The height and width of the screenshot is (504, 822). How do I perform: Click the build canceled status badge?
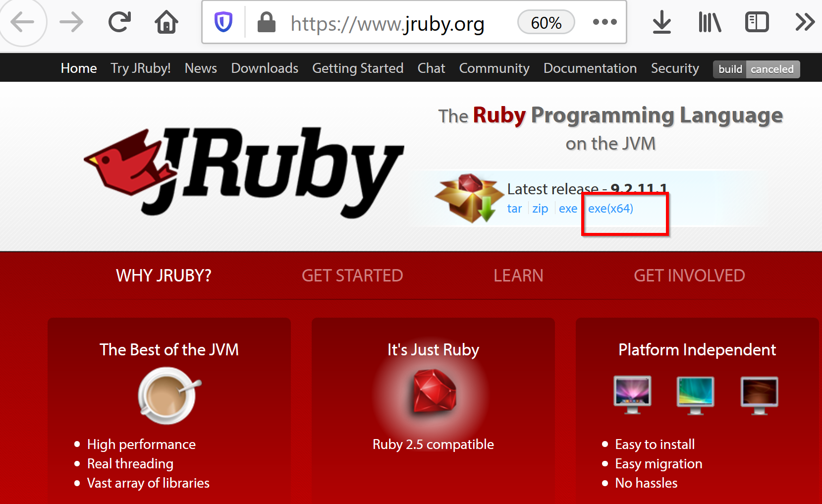click(x=756, y=69)
